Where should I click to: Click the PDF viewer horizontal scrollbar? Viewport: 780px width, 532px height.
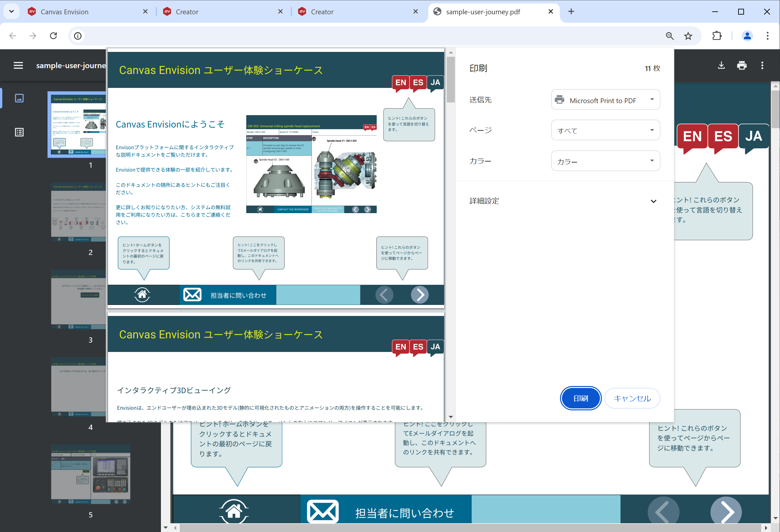pyautogui.click(x=470, y=528)
